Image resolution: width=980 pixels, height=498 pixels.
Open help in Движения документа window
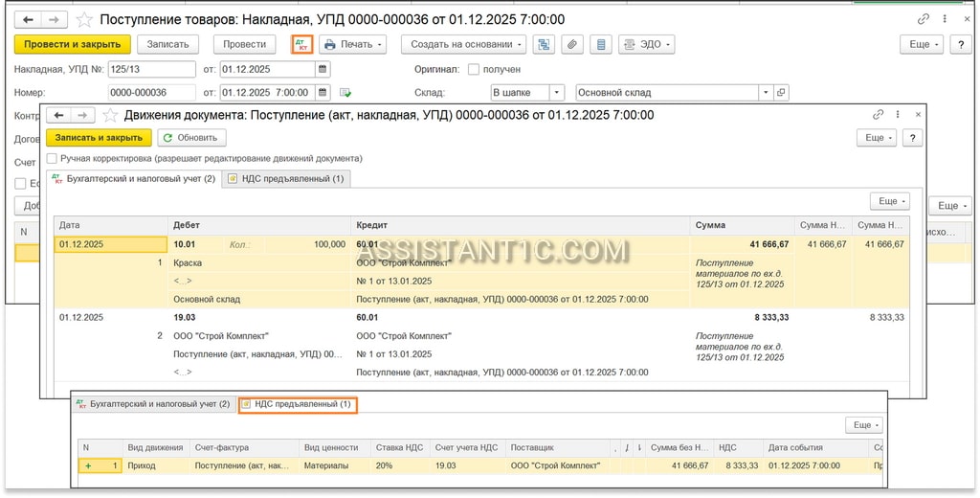click(x=912, y=138)
